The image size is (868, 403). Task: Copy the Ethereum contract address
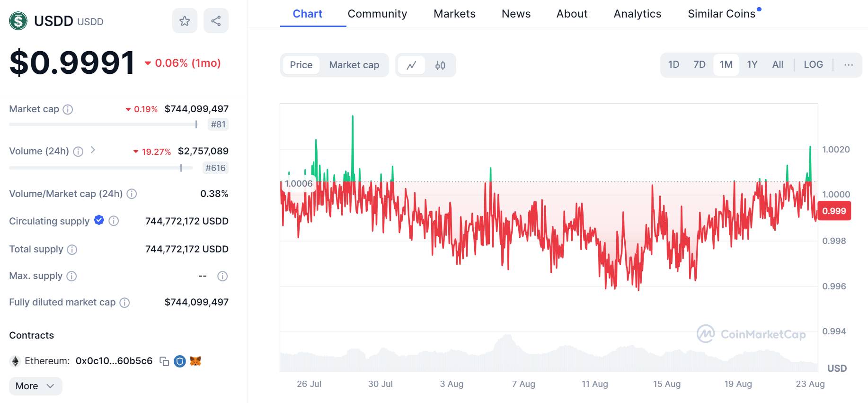(x=164, y=361)
